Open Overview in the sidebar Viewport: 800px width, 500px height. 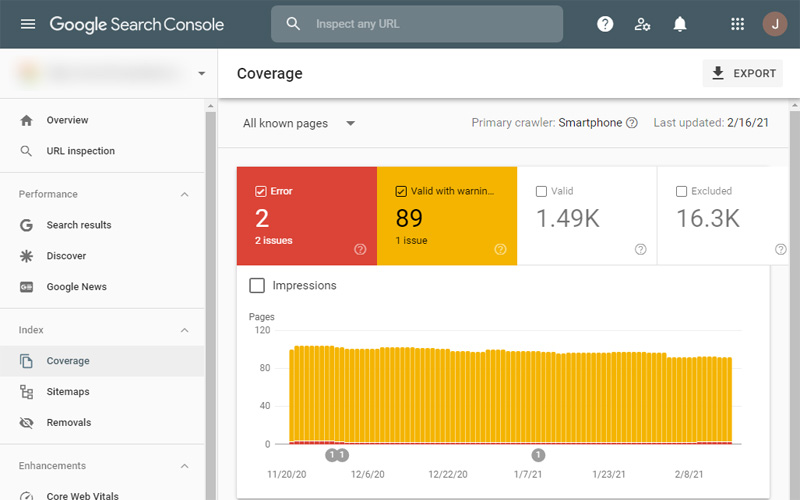pos(102,120)
